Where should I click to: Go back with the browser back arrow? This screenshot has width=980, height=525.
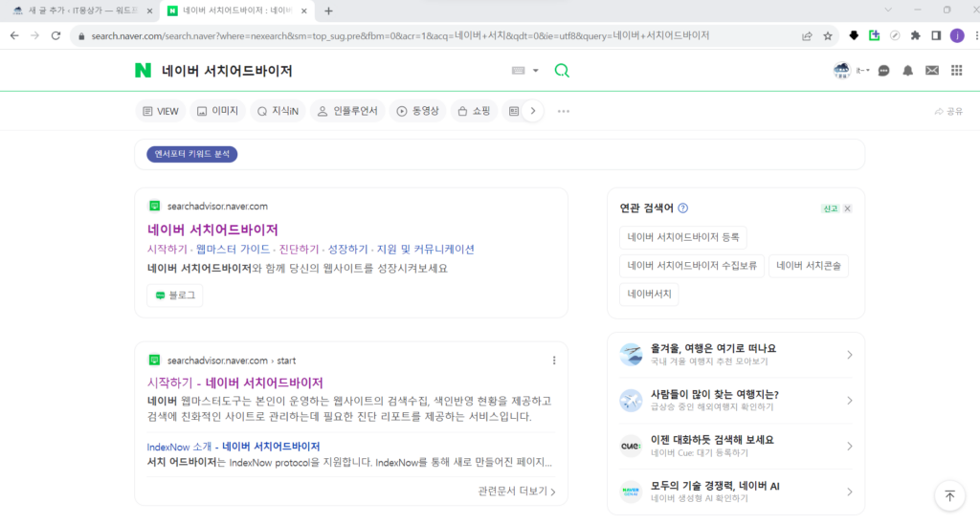tap(14, 35)
